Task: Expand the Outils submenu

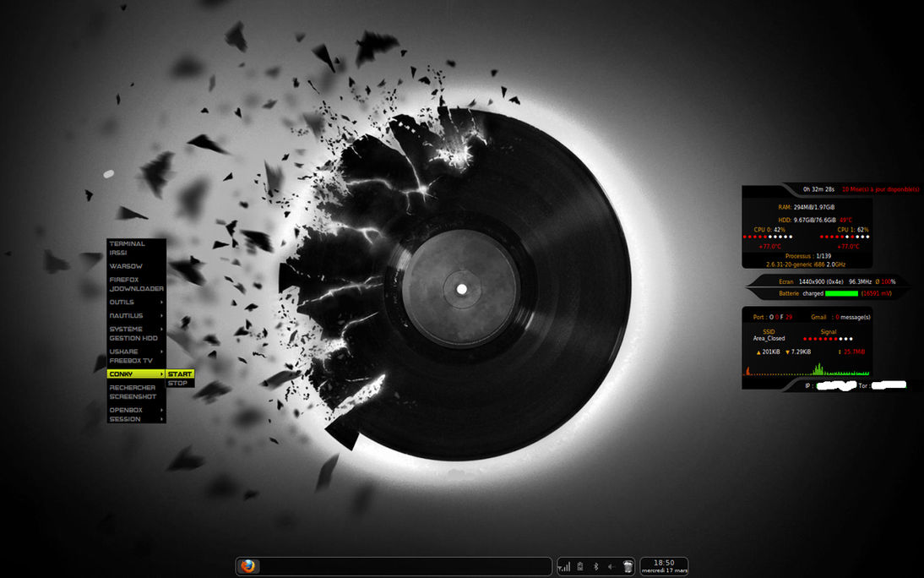Action: coord(135,302)
